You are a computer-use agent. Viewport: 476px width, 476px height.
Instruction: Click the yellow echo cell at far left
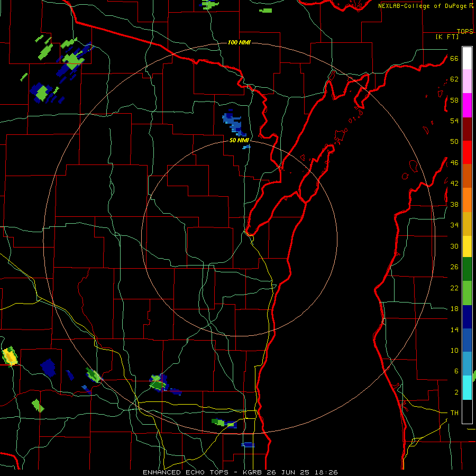[x=10, y=356]
